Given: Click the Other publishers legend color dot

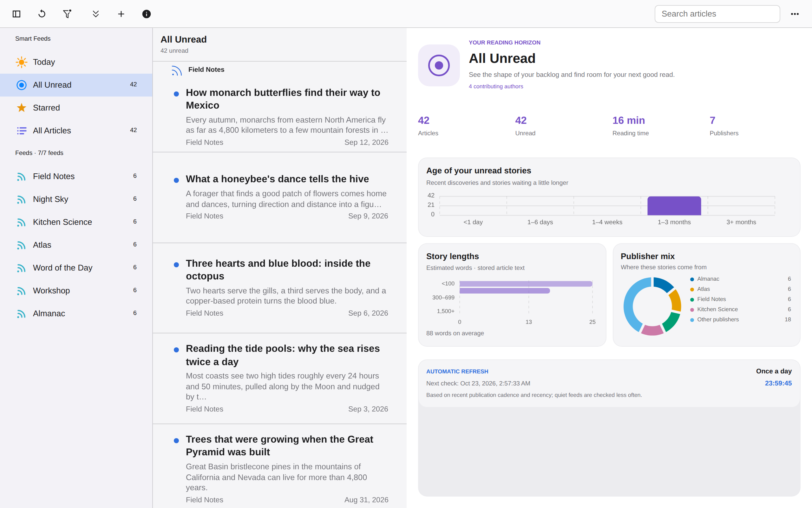Looking at the screenshot, I should tap(692, 320).
